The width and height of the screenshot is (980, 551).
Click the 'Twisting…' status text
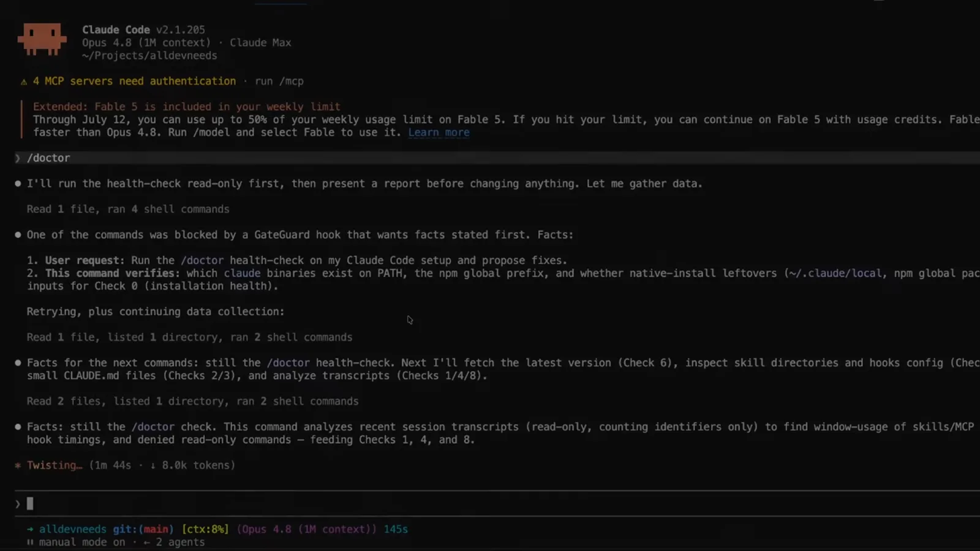click(x=55, y=465)
